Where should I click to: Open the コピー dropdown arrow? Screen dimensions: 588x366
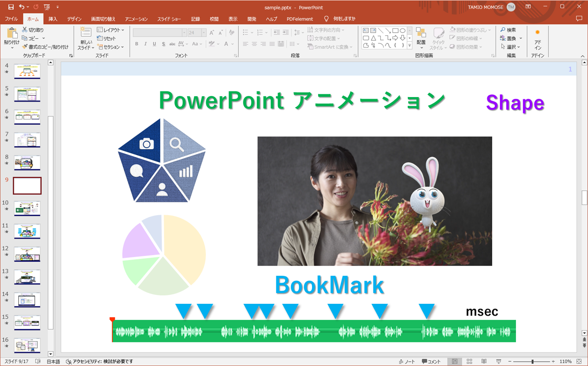[x=43, y=39]
